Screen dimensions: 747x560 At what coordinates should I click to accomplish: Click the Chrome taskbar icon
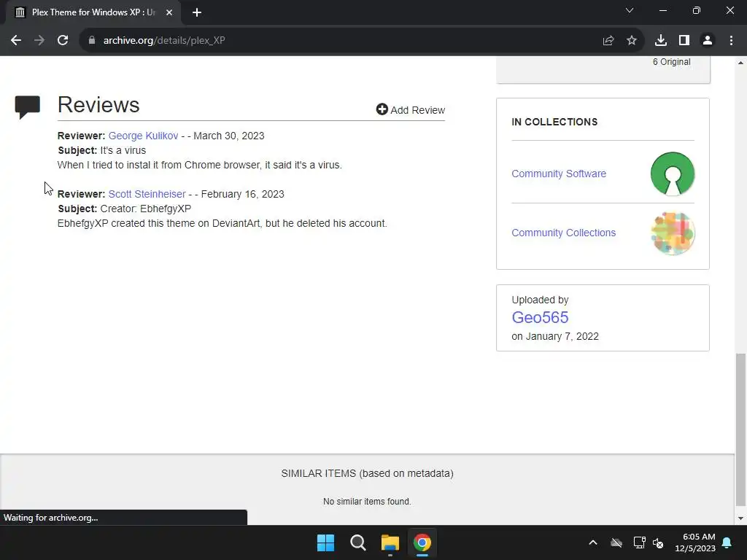422,542
